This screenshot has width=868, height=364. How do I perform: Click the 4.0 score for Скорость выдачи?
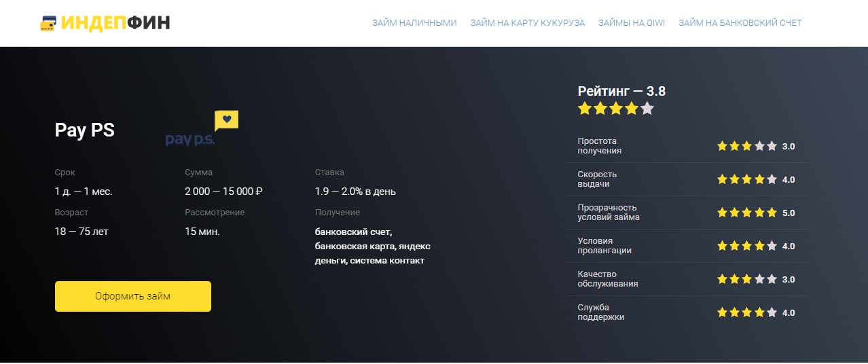point(789,180)
